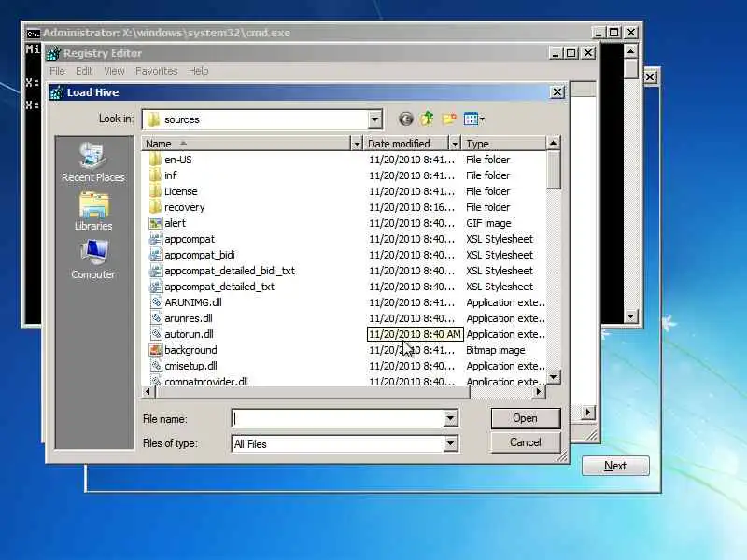Go up one folder level icon
The image size is (747, 560).
pyautogui.click(x=427, y=119)
